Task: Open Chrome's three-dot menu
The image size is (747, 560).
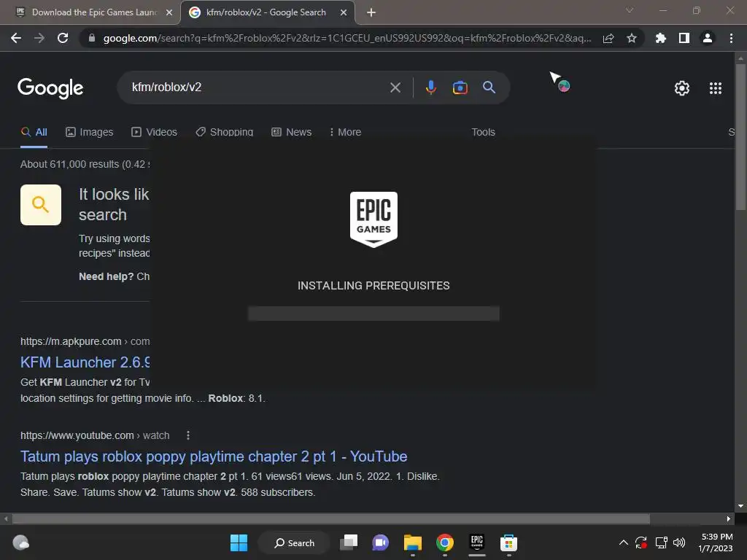Action: [x=731, y=38]
